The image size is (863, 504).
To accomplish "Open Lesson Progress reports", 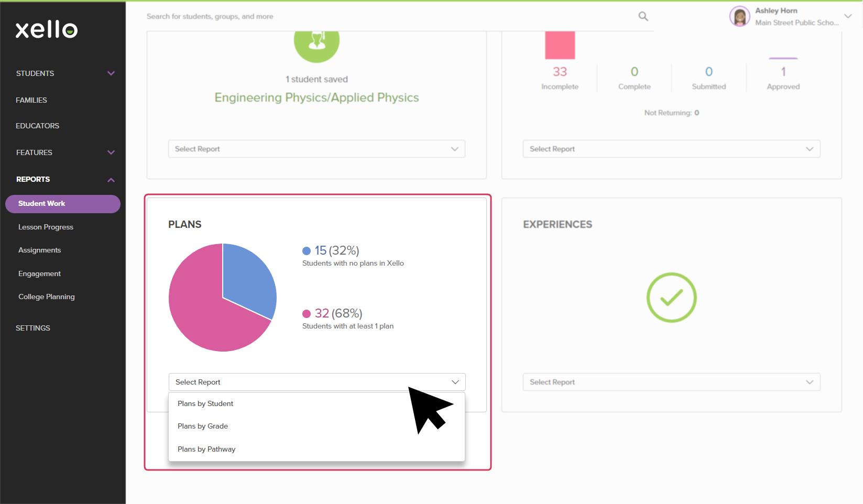I will [x=46, y=227].
